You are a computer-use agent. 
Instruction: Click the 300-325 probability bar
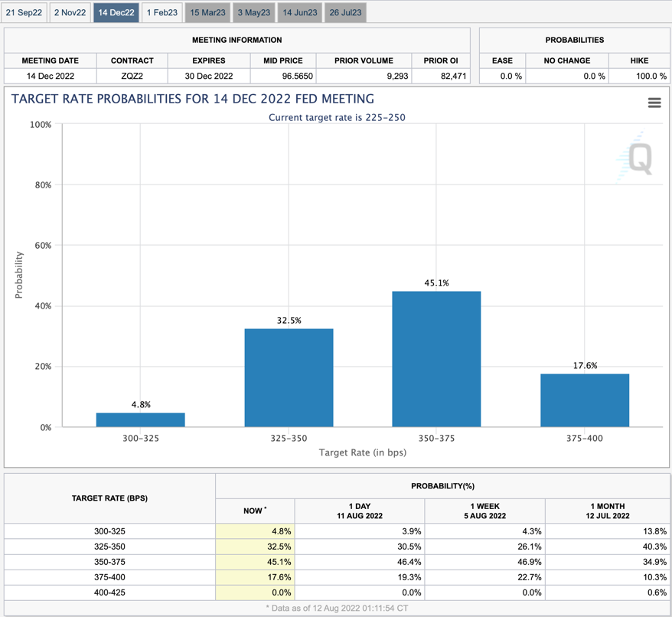(x=141, y=419)
